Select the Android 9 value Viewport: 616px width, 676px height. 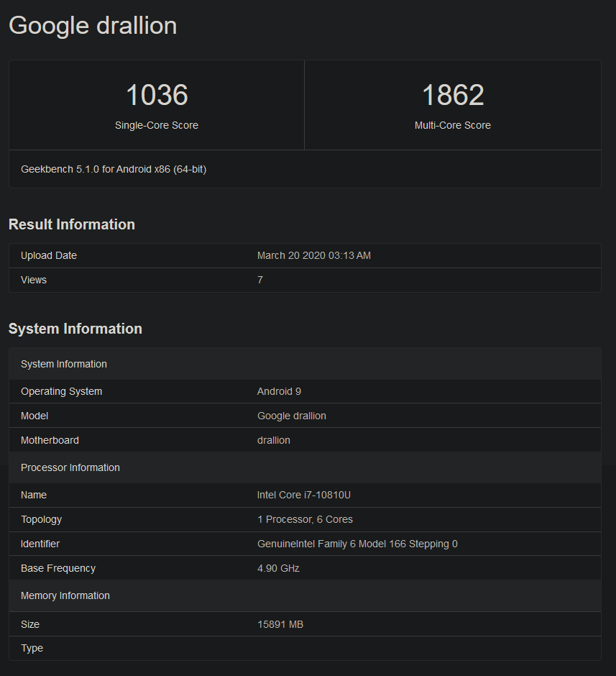[x=279, y=391]
